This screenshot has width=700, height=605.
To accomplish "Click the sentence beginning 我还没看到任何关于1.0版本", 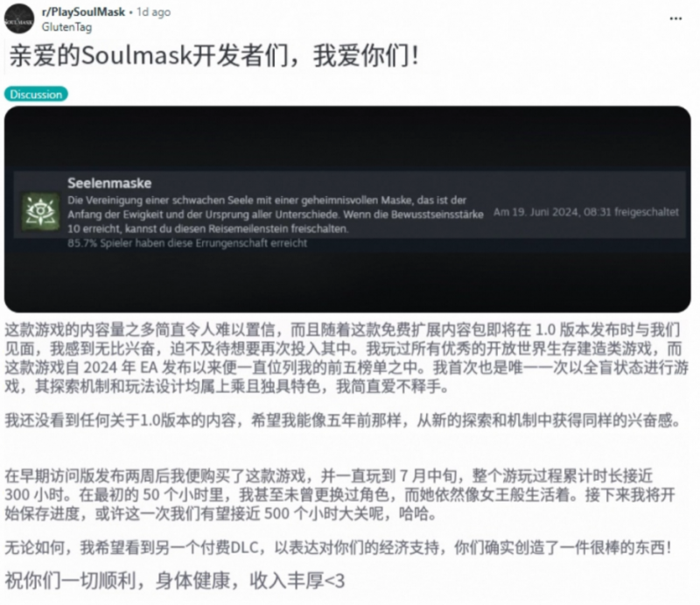I will point(342,420).
